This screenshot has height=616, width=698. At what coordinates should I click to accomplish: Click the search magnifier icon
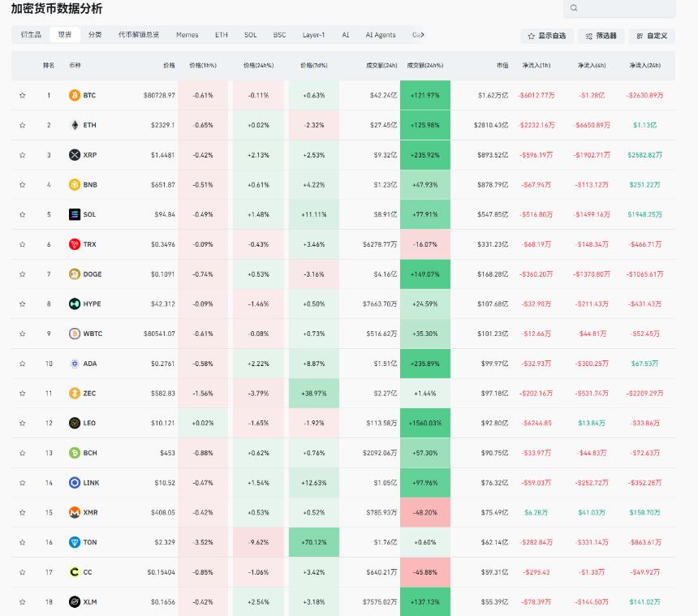pyautogui.click(x=574, y=8)
